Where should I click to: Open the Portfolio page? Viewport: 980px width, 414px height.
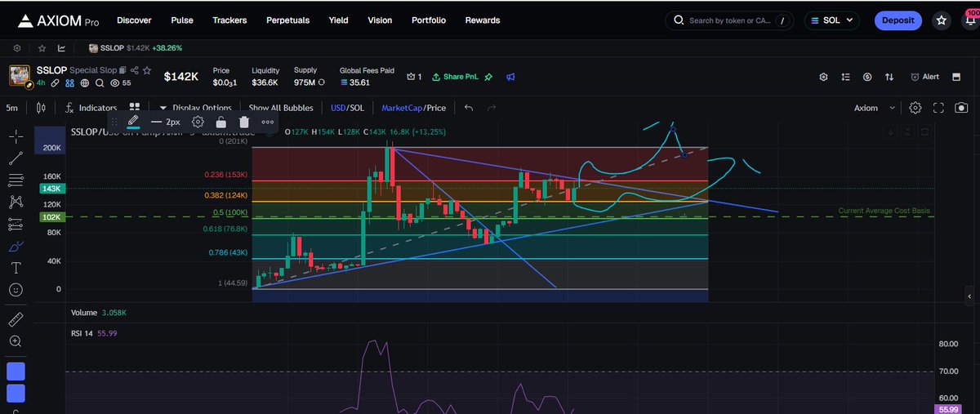click(429, 20)
